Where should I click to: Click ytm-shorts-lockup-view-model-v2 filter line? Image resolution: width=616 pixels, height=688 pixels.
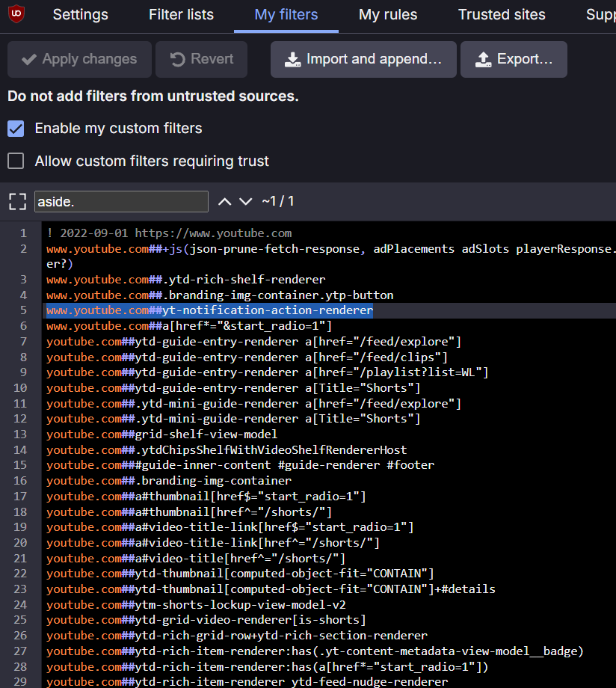click(196, 605)
